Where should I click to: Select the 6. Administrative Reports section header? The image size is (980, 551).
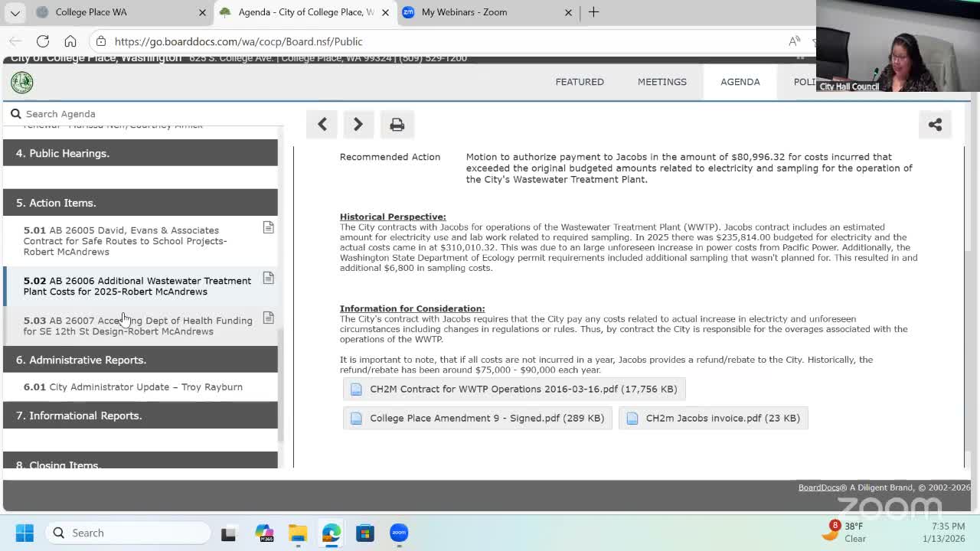pyautogui.click(x=141, y=360)
